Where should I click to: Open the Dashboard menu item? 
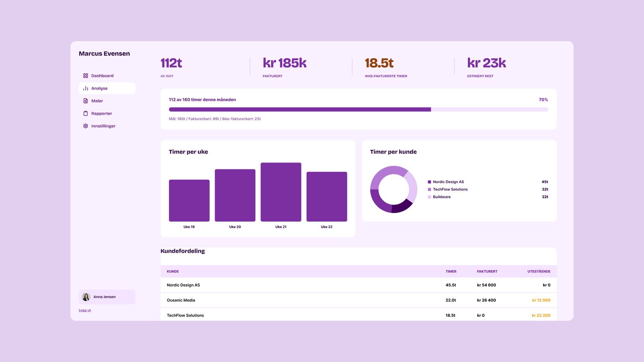pyautogui.click(x=107, y=76)
